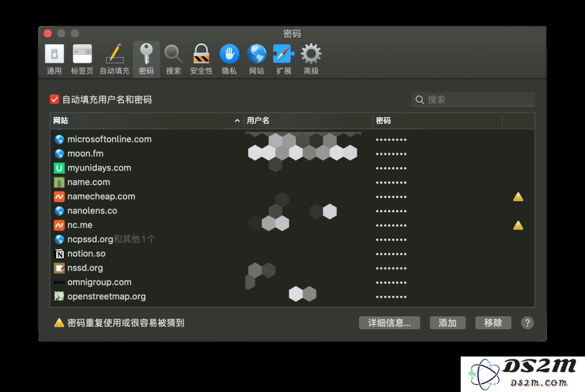Open help with the question mark button
585x392 pixels.
click(x=527, y=323)
